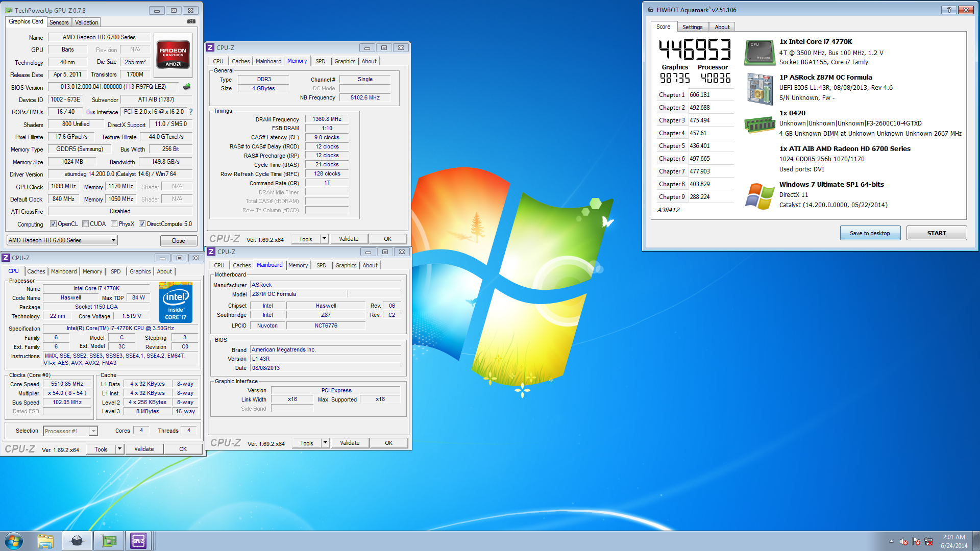Click the Action Center flag tray icon
The width and height of the screenshot is (980, 551).
tap(916, 541)
